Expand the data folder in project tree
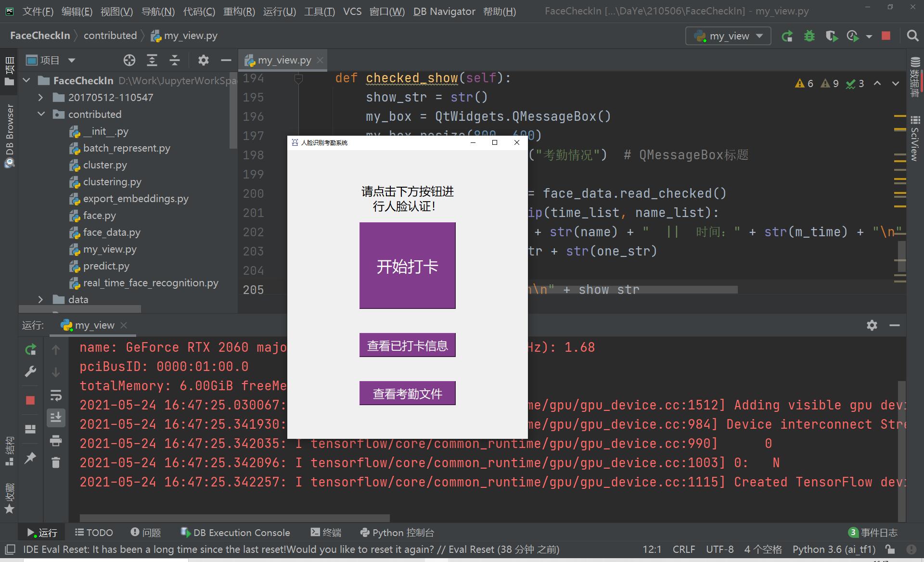 [41, 299]
